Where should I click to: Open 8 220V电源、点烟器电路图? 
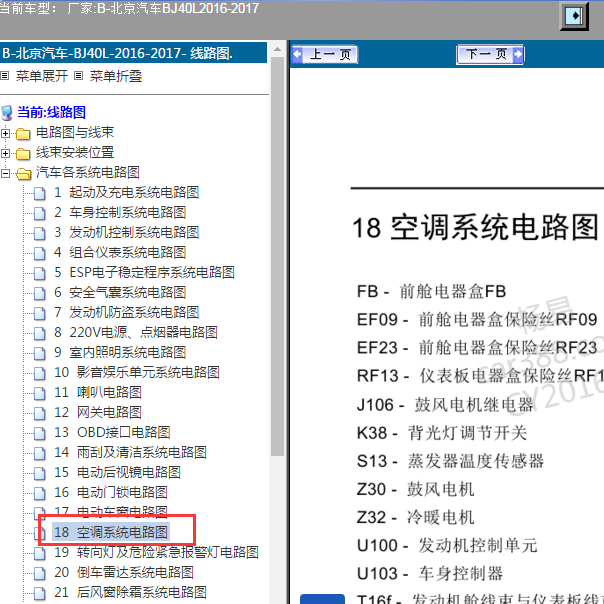[136, 332]
